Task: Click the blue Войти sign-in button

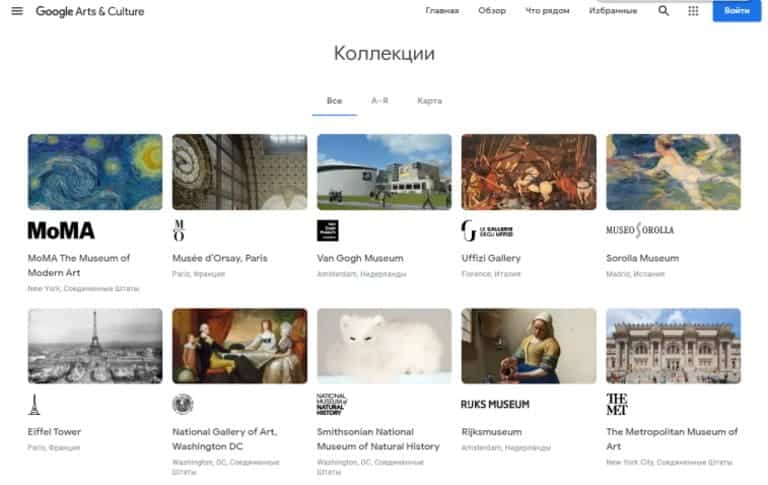Action: pyautogui.click(x=737, y=11)
